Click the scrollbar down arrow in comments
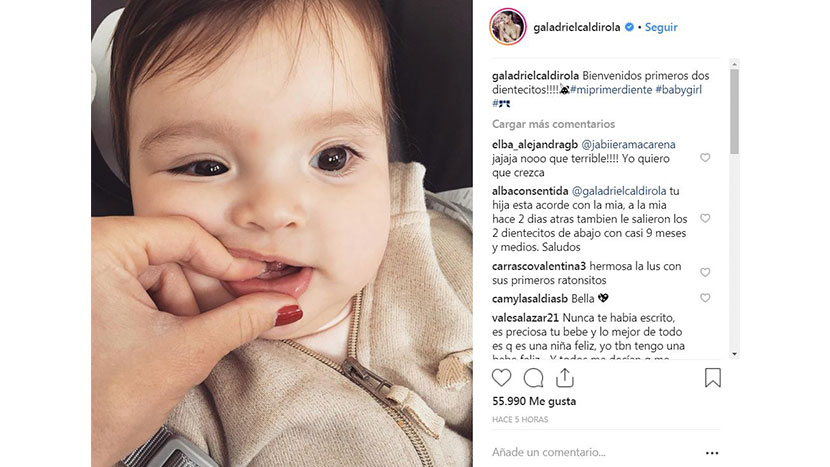 pyautogui.click(x=734, y=354)
